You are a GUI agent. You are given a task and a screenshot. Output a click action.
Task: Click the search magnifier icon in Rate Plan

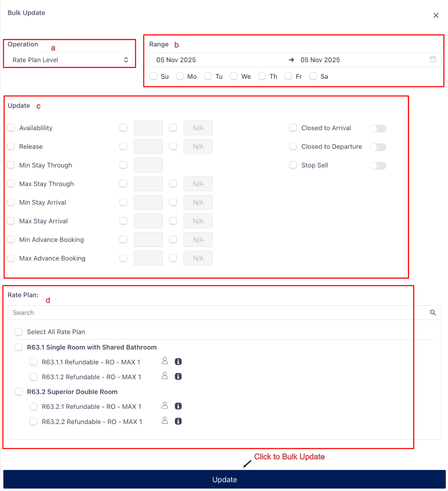[433, 313]
